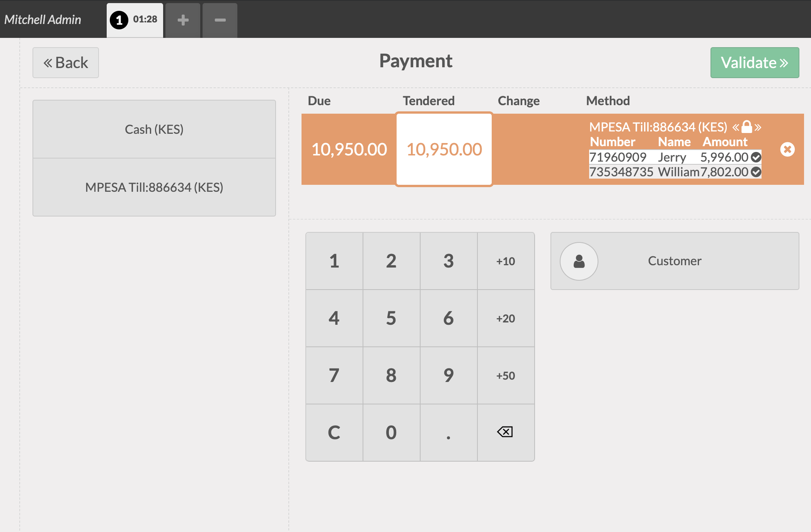Image resolution: width=811 pixels, height=532 pixels.
Task: Click the MPESA Till:886634 (KES) line title
Action: [658, 127]
